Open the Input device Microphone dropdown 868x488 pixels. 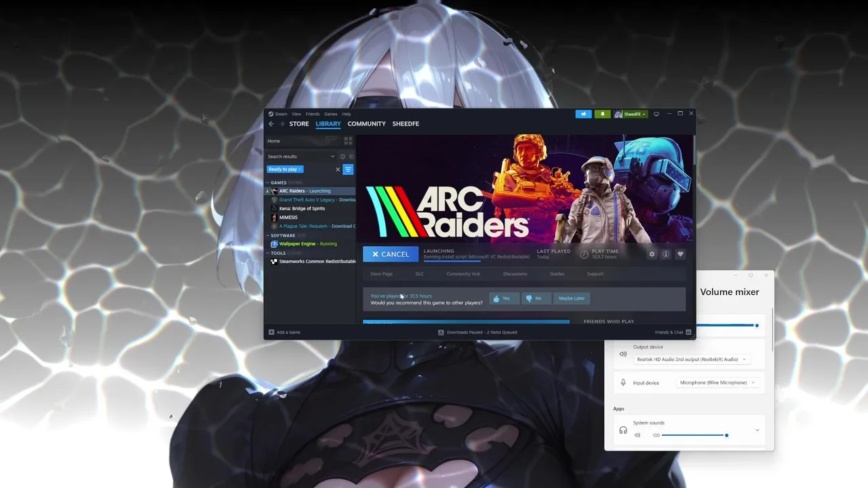coord(717,383)
